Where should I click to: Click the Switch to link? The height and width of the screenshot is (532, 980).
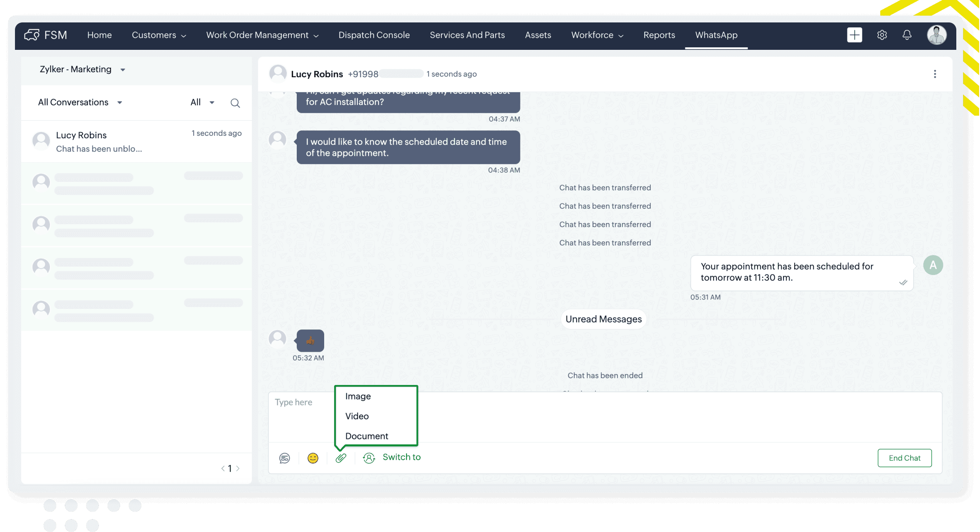401,457
